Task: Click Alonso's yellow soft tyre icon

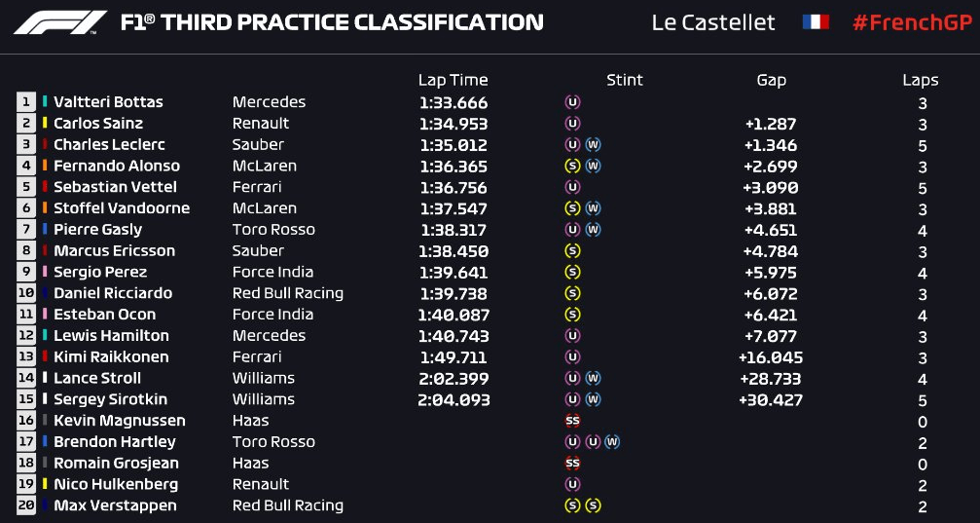Action: coord(572,166)
